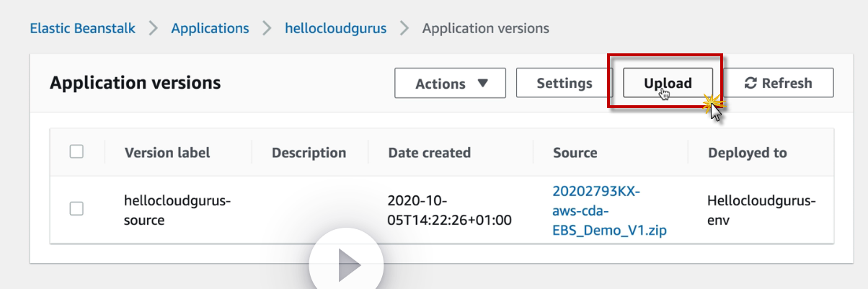The height and width of the screenshot is (289, 868).
Task: Check the hellocloudgurus-source row checkbox
Action: click(x=76, y=209)
